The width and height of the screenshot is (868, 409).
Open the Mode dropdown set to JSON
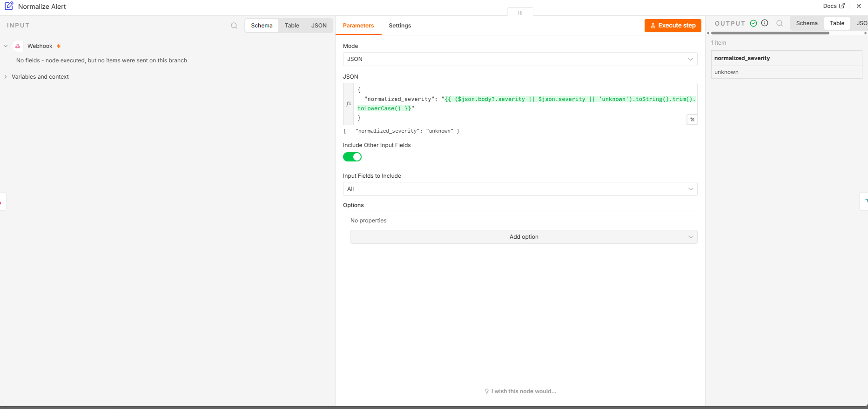tap(520, 59)
